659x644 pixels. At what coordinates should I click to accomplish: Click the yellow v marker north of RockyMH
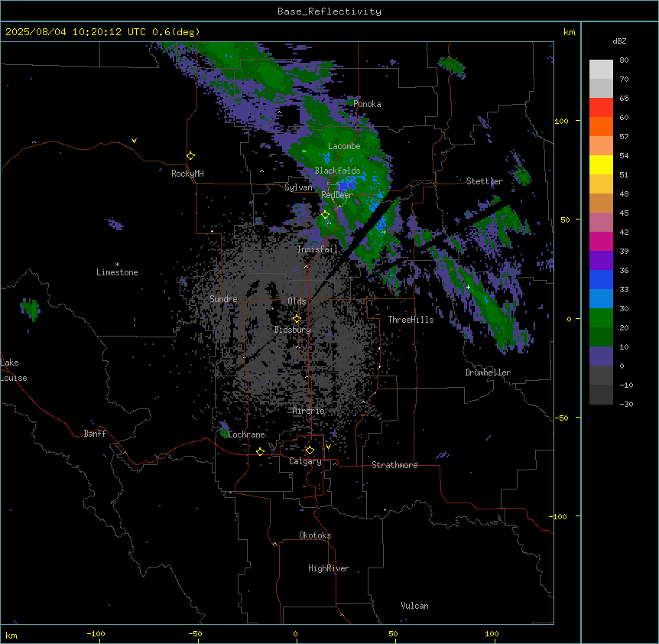[134, 141]
